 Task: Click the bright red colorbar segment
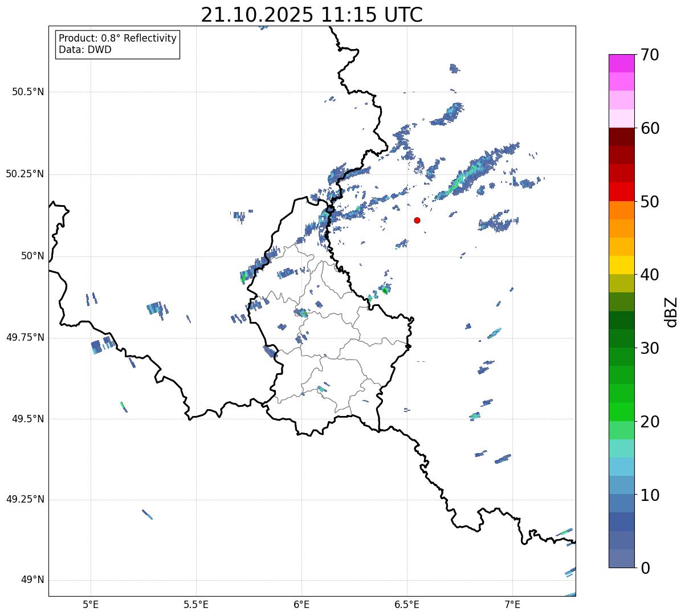(x=621, y=191)
